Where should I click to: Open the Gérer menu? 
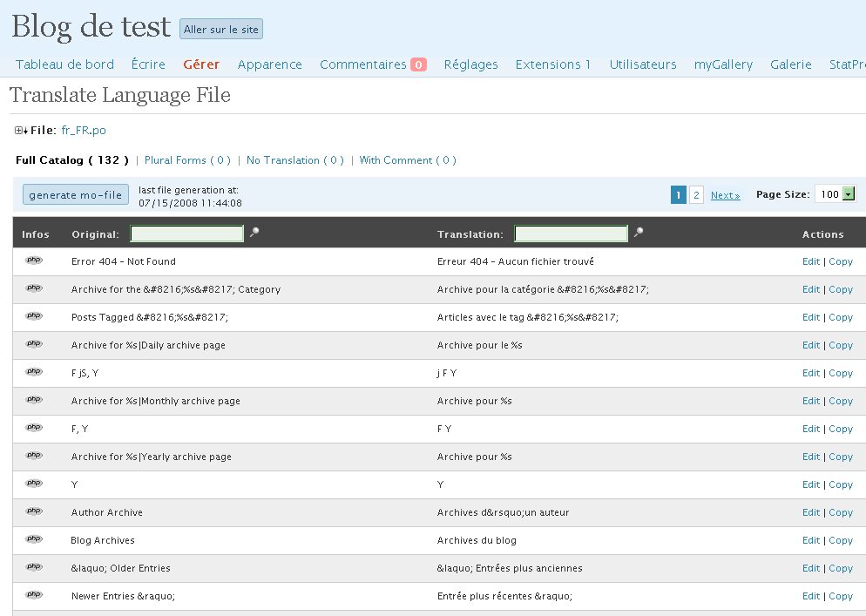tap(201, 64)
